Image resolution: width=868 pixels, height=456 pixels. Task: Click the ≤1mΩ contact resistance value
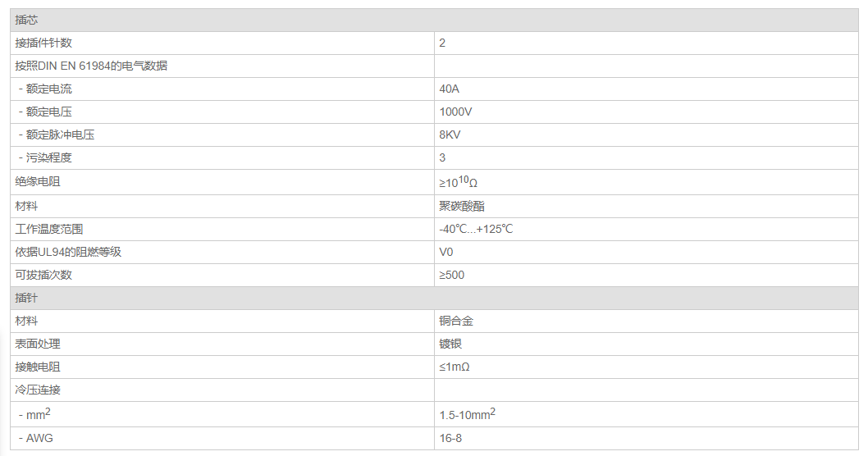(x=455, y=367)
